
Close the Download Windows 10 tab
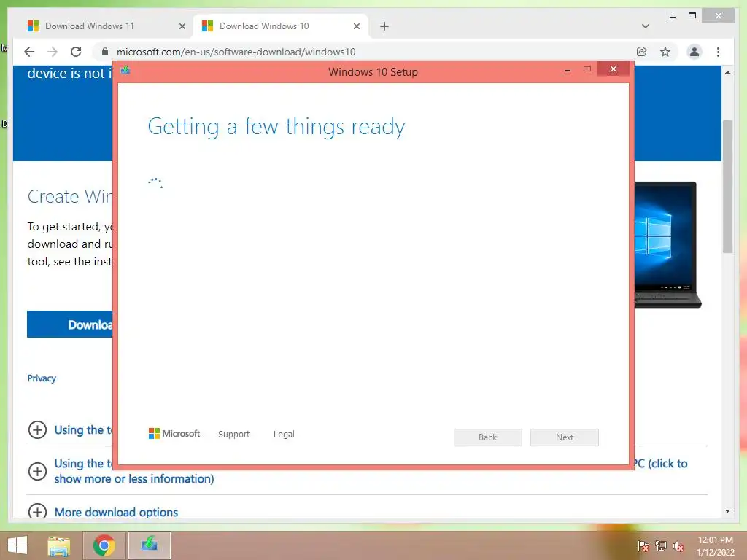tap(356, 26)
